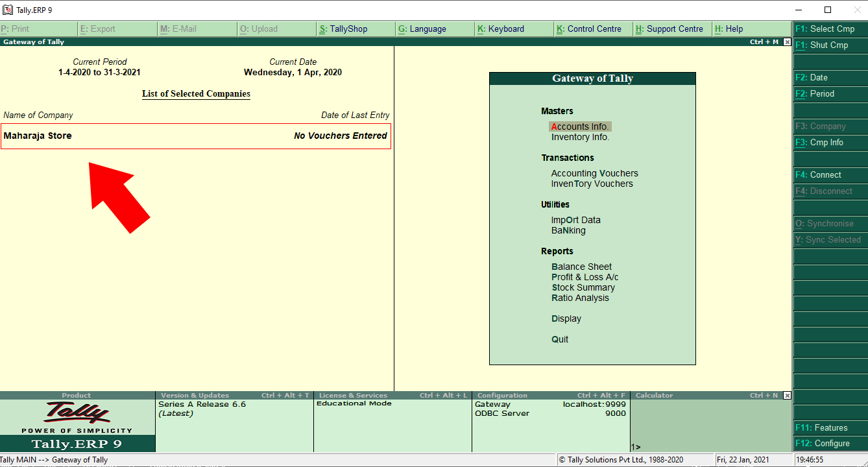Open the Banking utility
This screenshot has width=868, height=467.
[568, 230]
